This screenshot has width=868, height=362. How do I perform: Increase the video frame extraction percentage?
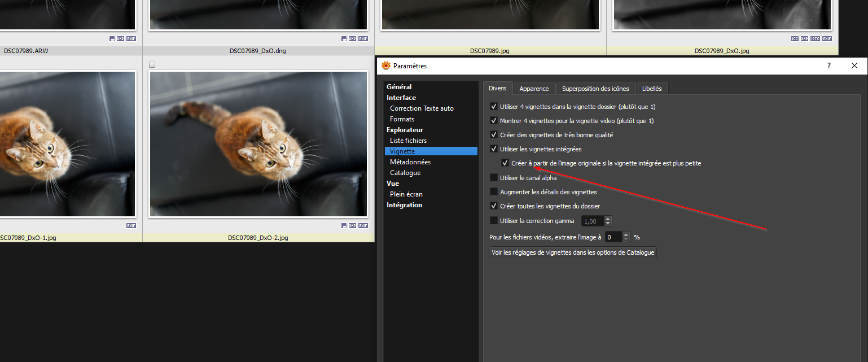[626, 234]
